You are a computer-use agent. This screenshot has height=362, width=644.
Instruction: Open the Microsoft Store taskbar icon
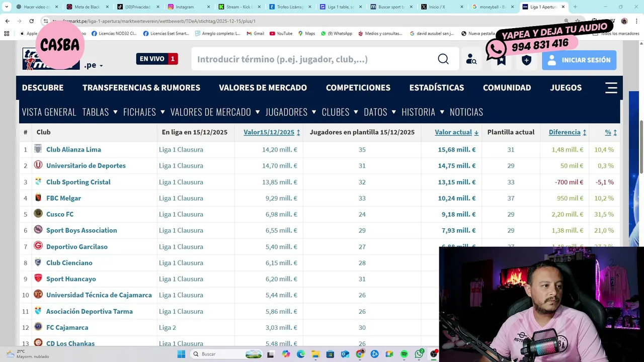[x=331, y=354]
